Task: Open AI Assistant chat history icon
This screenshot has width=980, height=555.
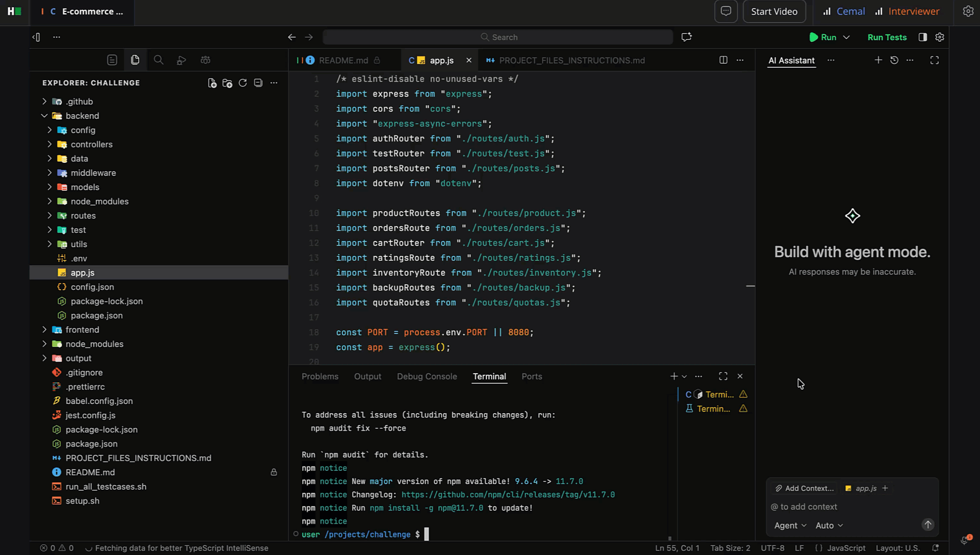Action: [895, 60]
